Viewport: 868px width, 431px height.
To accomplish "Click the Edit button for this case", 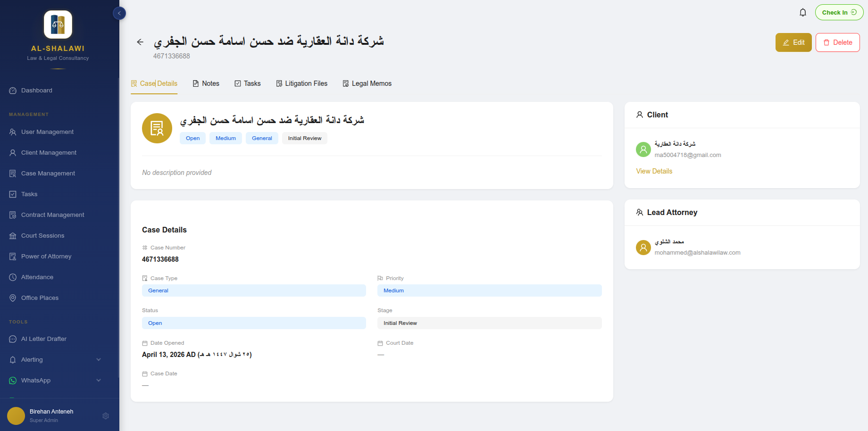I will click(x=793, y=42).
